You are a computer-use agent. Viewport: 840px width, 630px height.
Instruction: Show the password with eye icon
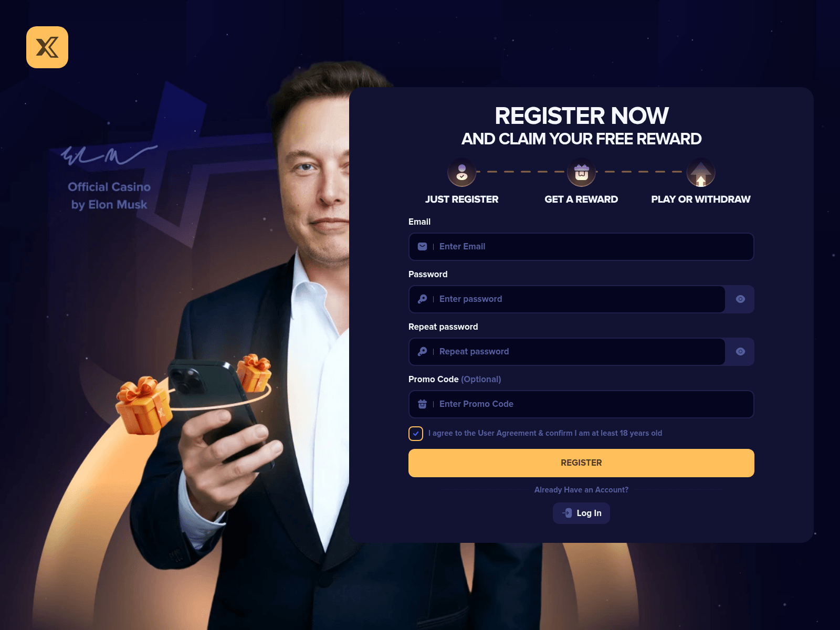pyautogui.click(x=740, y=299)
